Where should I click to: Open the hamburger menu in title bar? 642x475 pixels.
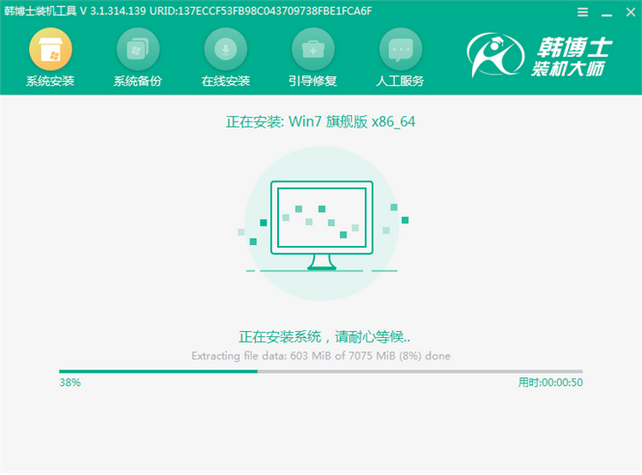pyautogui.click(x=583, y=11)
